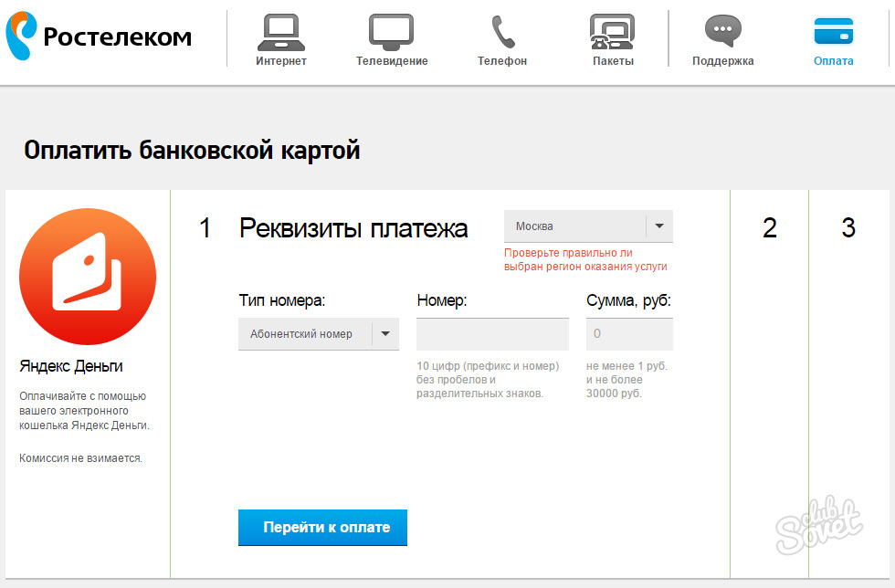
Task: Focus the Номер input field
Action: (x=492, y=334)
